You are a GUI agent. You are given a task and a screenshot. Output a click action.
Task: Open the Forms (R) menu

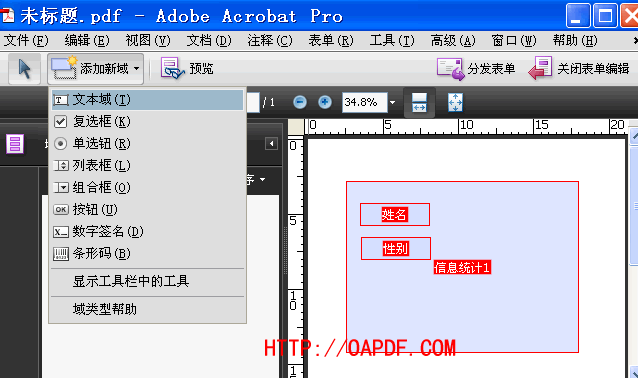click(x=331, y=40)
